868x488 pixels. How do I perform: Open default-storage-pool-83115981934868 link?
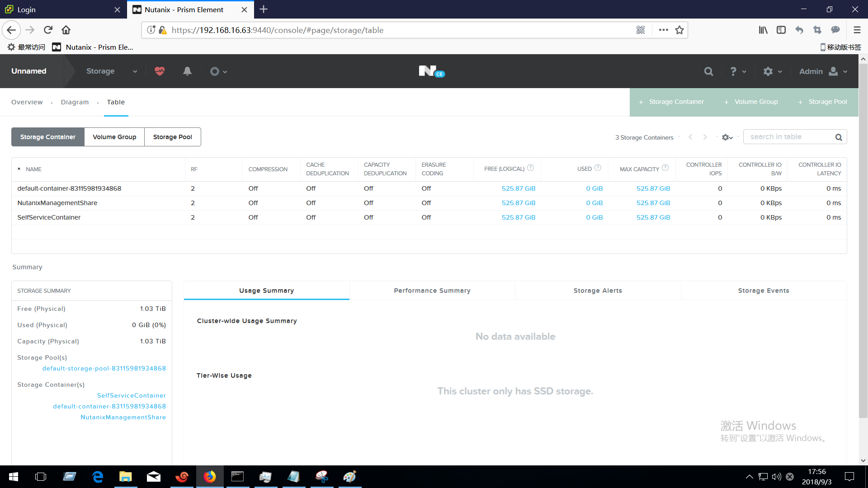(104, 368)
